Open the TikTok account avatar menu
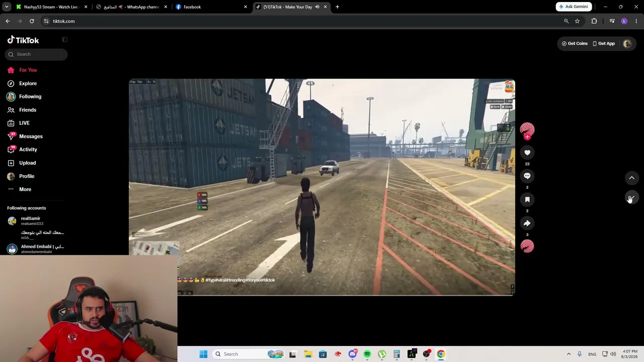Viewport: 644px width, 362px height. (627, 44)
